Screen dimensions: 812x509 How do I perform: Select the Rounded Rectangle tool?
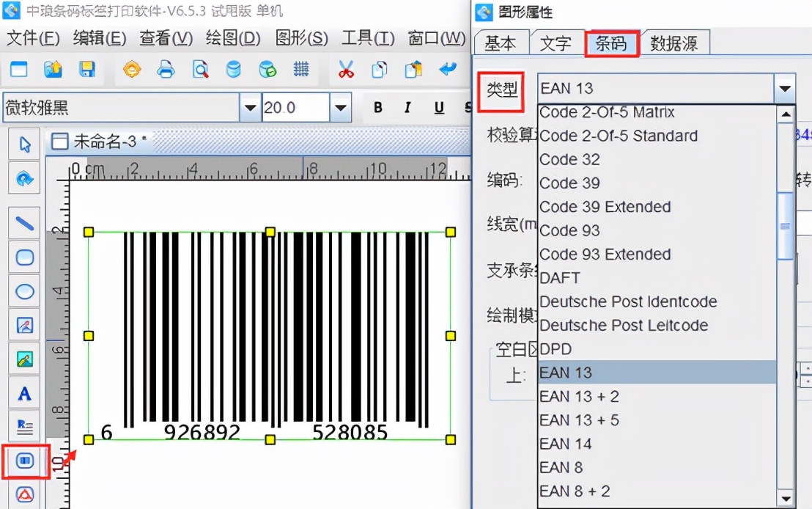tap(24, 257)
